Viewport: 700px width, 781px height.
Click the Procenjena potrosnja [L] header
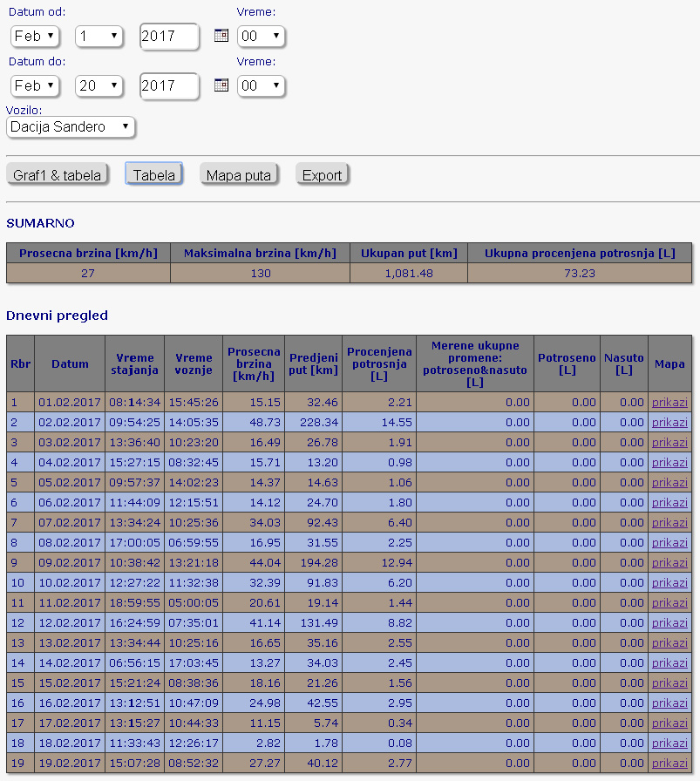379,363
